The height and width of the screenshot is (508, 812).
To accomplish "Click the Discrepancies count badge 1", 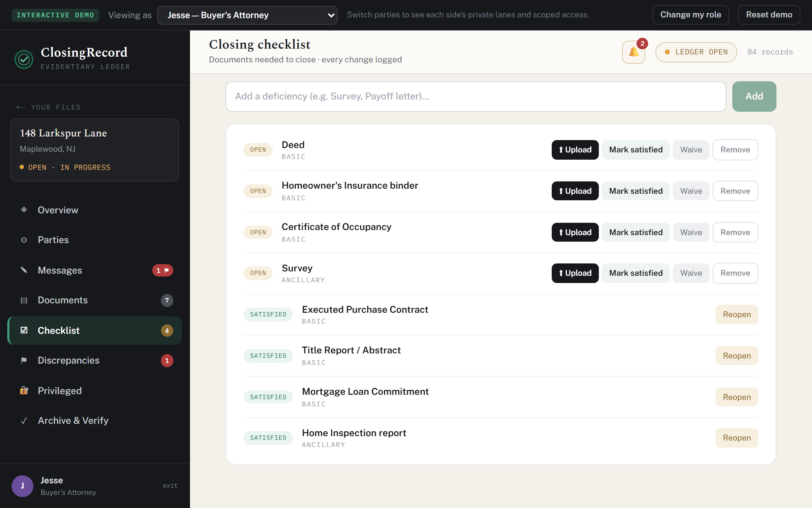I will [167, 361].
